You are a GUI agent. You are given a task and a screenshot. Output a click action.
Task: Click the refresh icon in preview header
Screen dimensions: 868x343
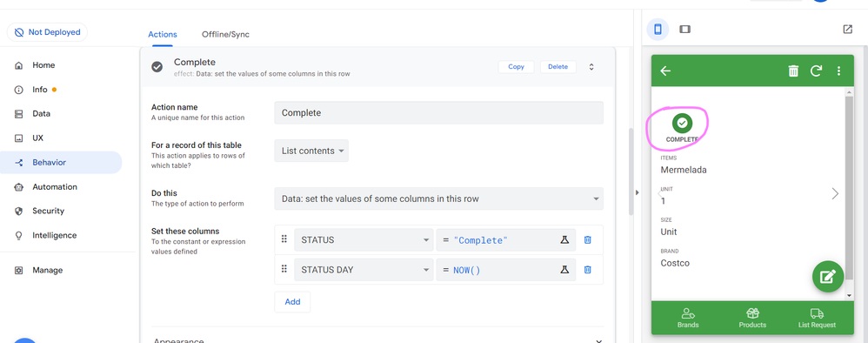pyautogui.click(x=816, y=71)
